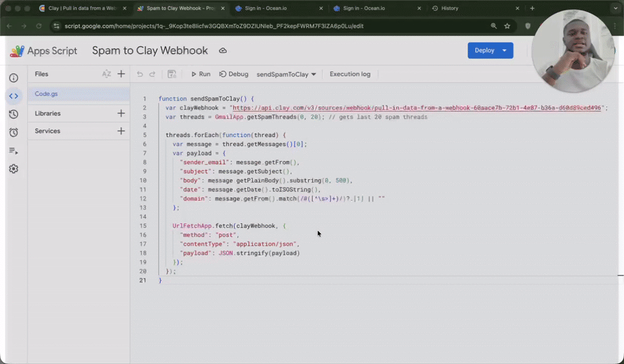Open the Executions list icon
624x364 pixels.
[x=13, y=150]
